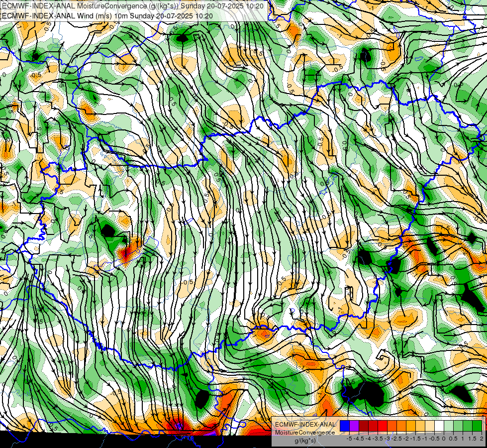Pick the legend swatch between -4 and -3.5
The width and height of the screenshot is (487, 448).
(373, 426)
